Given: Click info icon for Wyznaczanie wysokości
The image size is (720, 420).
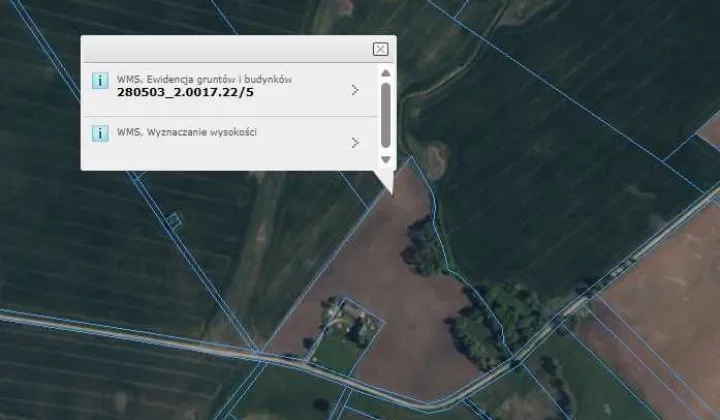Looking at the screenshot, I should click(x=100, y=134).
